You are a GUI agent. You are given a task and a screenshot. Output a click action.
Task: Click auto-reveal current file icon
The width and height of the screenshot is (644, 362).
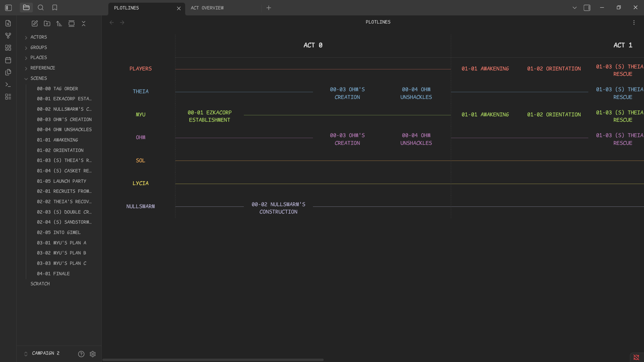[x=71, y=23]
